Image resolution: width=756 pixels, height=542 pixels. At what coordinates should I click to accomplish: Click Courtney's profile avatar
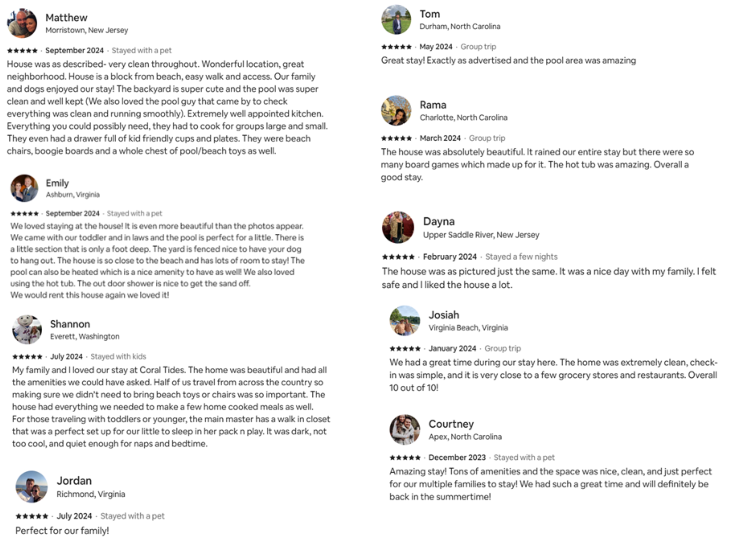point(405,429)
